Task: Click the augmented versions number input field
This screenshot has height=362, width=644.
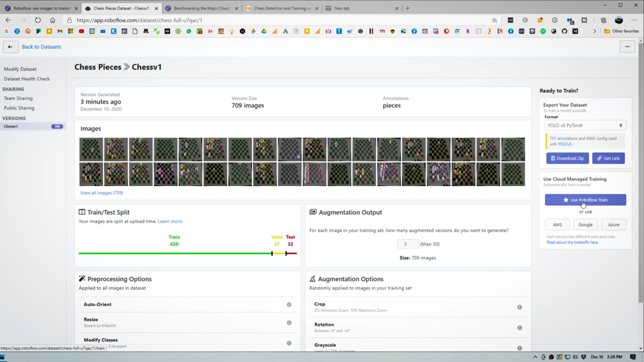Action: [408, 244]
